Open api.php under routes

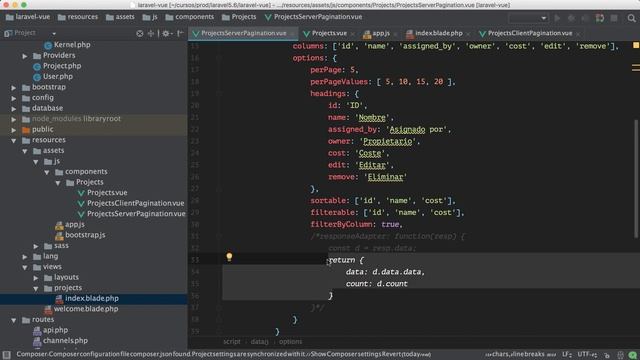coord(55,330)
